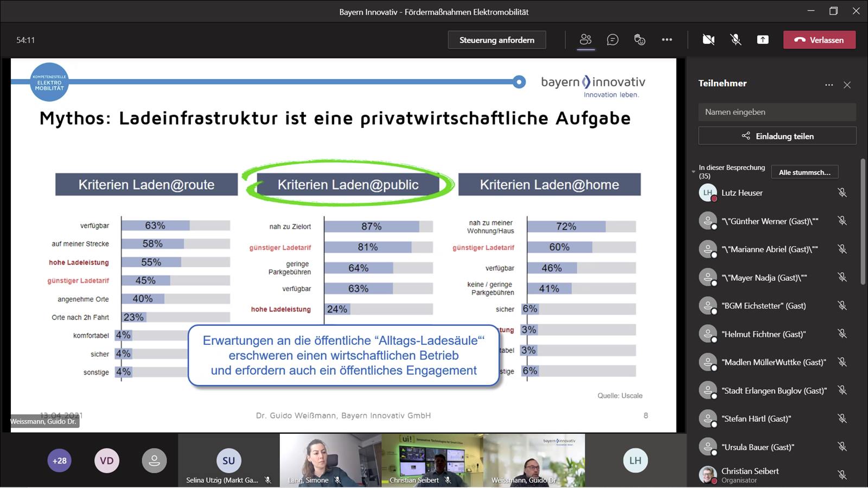Screen dimensions: 868x488
Task: Click muted mic icon next to Lutz Heuser
Action: 841,192
